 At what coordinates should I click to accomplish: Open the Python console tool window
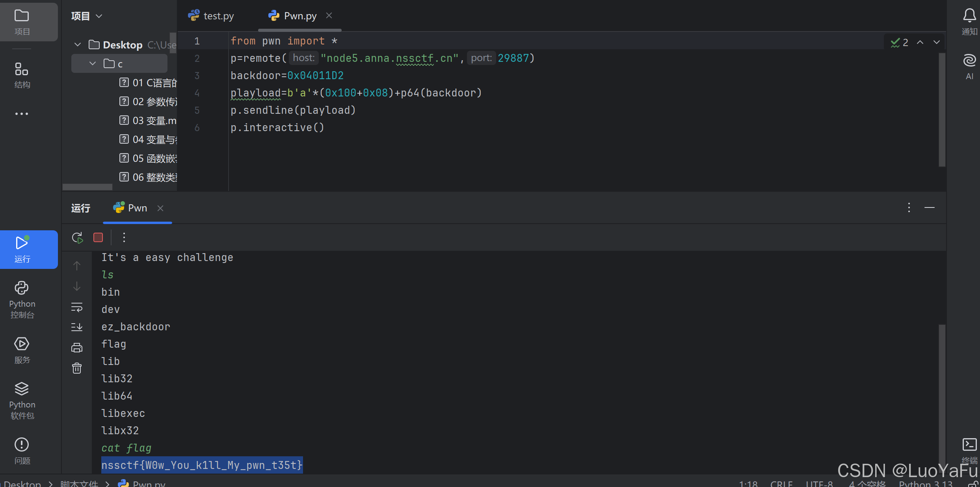22,299
